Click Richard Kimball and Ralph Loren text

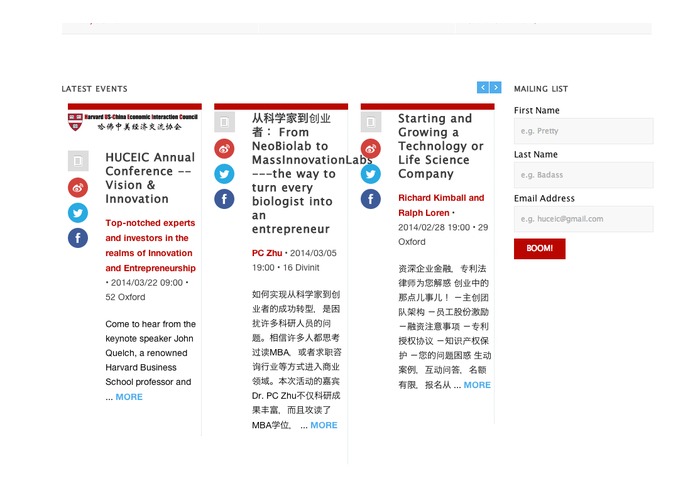tap(441, 205)
